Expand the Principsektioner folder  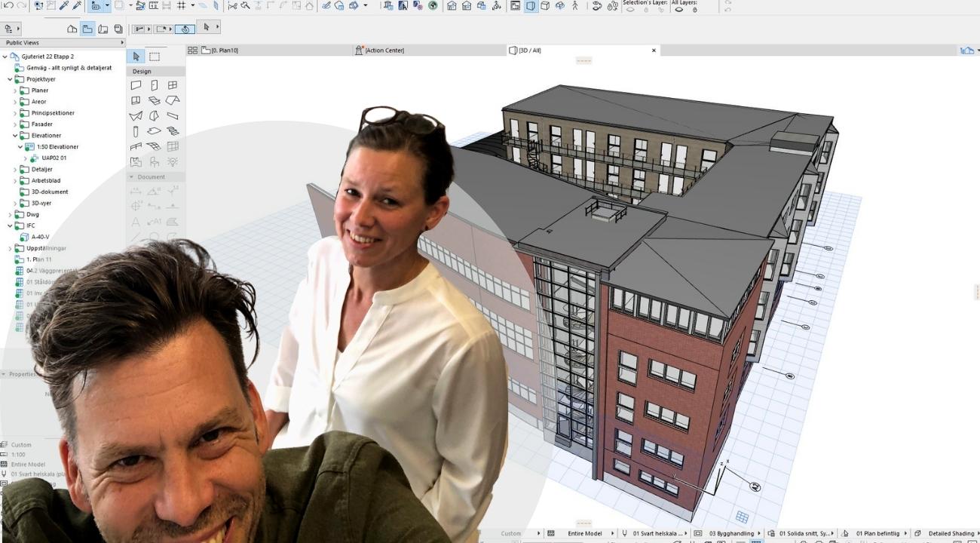15,113
